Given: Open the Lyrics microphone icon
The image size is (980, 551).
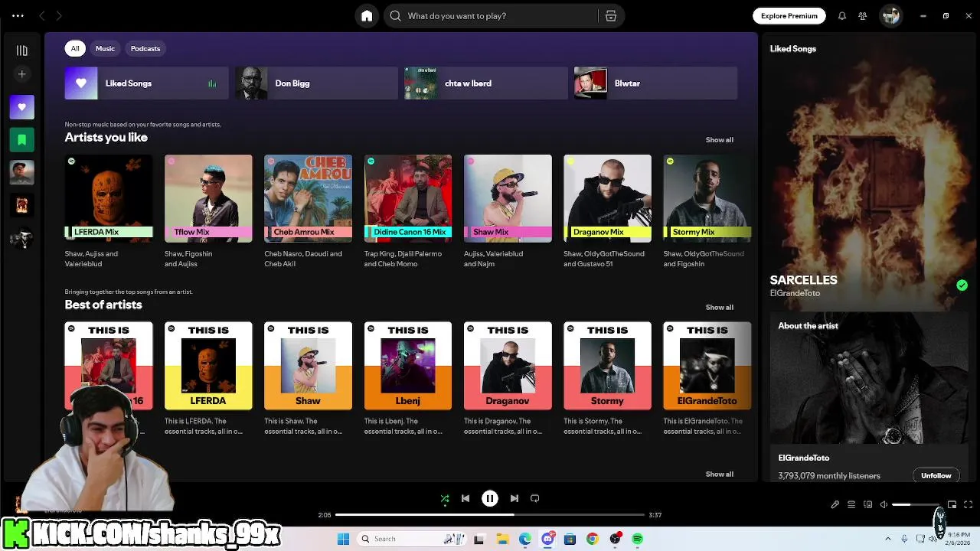Looking at the screenshot, I should 835,505.
